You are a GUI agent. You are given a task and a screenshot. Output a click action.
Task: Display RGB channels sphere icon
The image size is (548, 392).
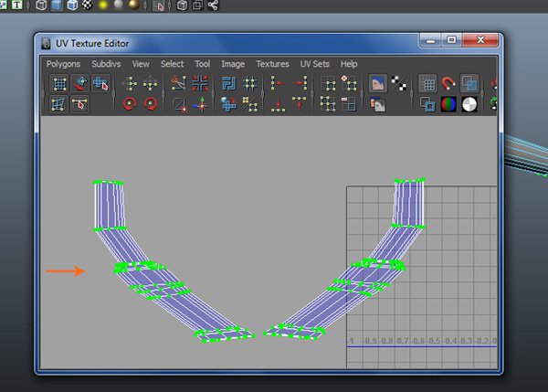coord(448,104)
